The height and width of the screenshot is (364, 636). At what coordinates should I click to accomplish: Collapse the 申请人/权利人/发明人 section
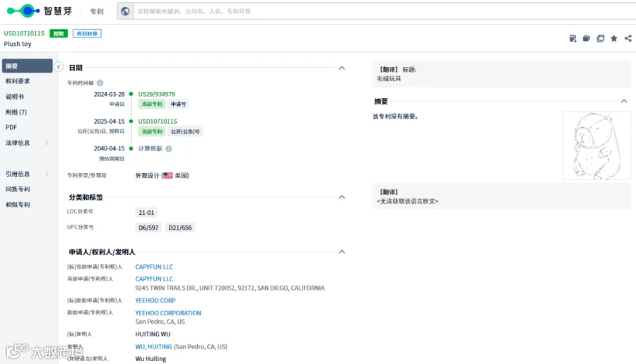coord(342,252)
